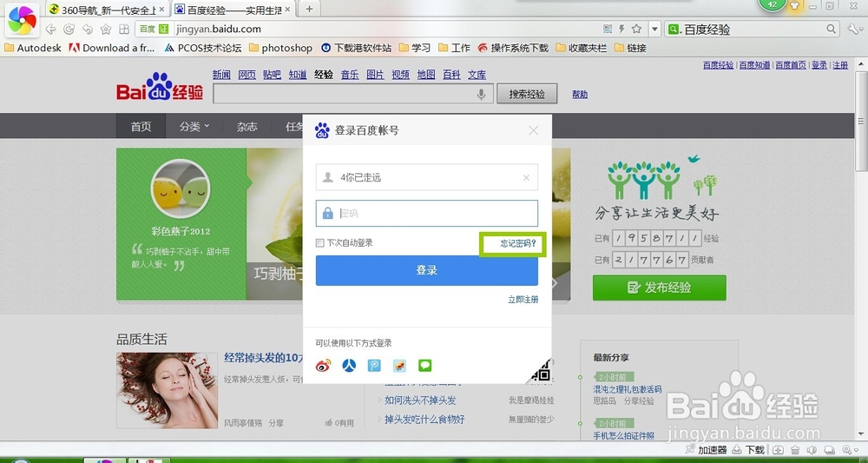Screen dimensions: 868x463
Task: Choose the Feixin login icon
Action: (x=399, y=366)
